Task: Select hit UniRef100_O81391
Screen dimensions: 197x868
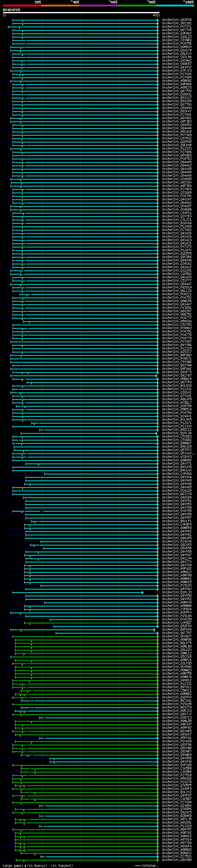Action: 177,23
